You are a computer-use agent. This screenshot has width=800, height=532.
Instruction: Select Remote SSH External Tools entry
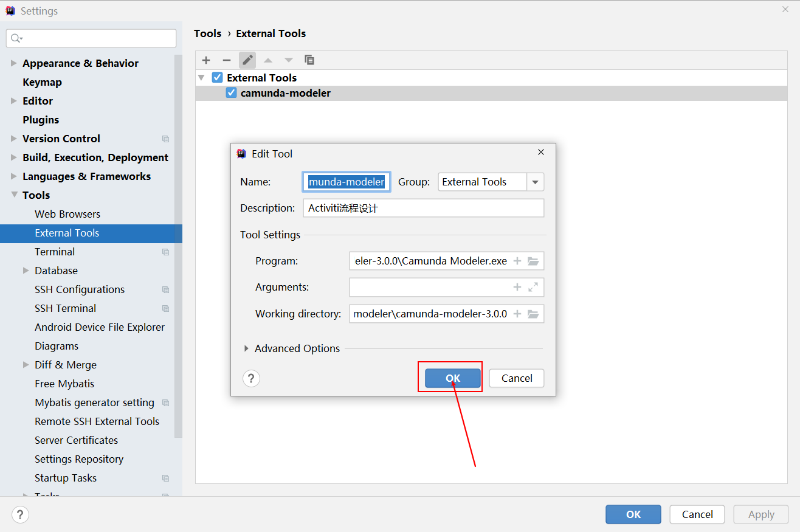(97, 421)
